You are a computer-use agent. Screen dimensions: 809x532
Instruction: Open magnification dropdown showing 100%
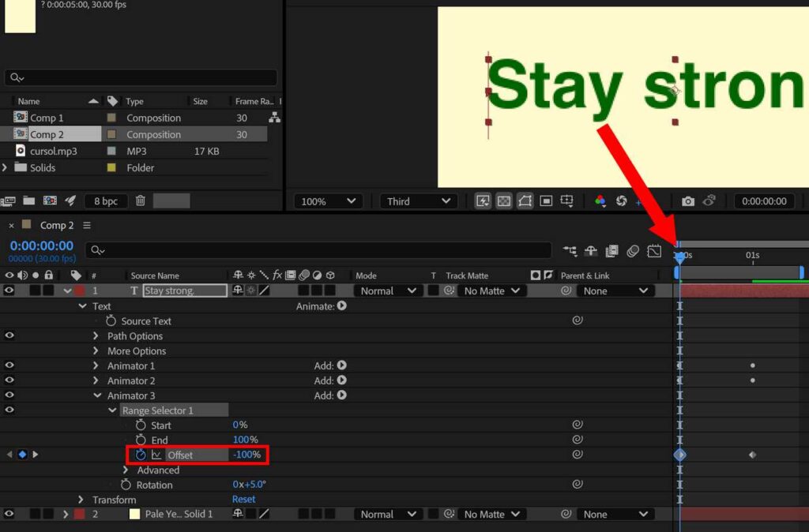328,201
